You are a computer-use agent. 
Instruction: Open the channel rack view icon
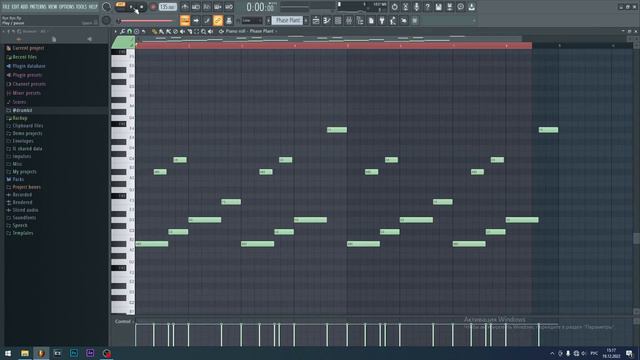(x=338, y=20)
